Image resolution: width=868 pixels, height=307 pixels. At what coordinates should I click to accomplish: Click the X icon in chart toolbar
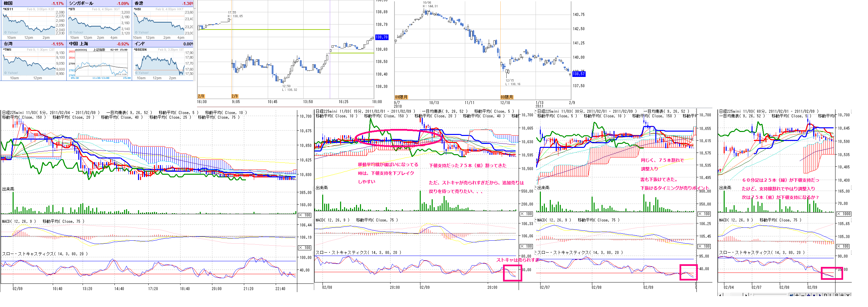(848, 295)
